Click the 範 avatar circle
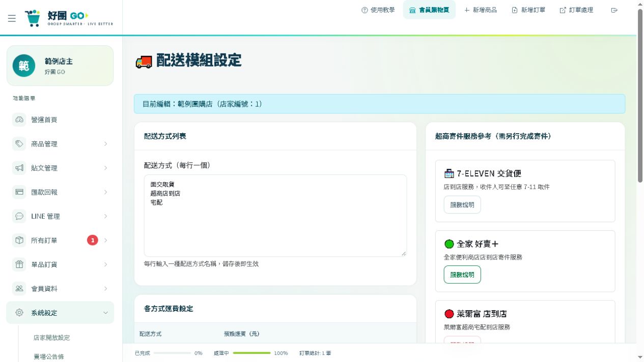The width and height of the screenshot is (644, 362). click(24, 66)
